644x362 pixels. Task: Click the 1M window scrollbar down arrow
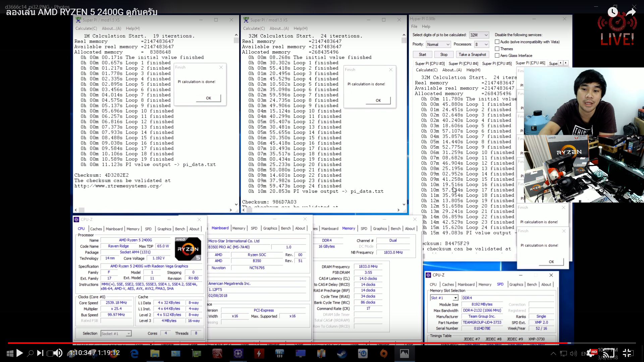(236, 204)
